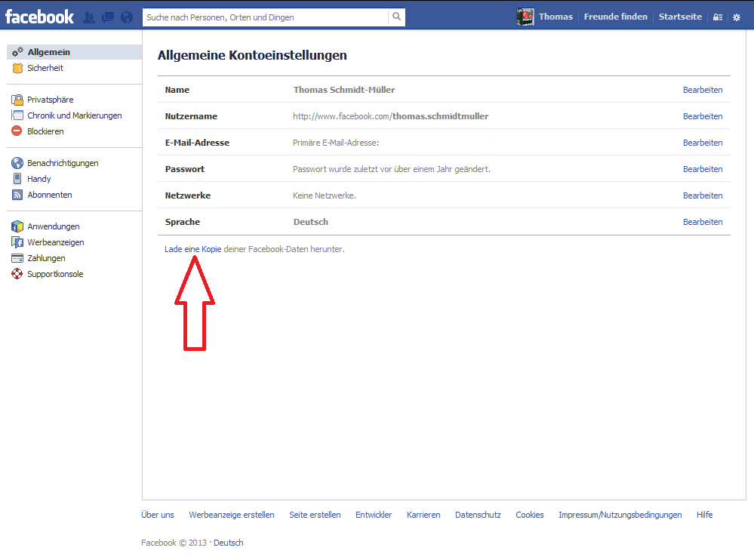This screenshot has width=754, height=560.
Task: Open Anwendungen settings page
Action: click(53, 226)
